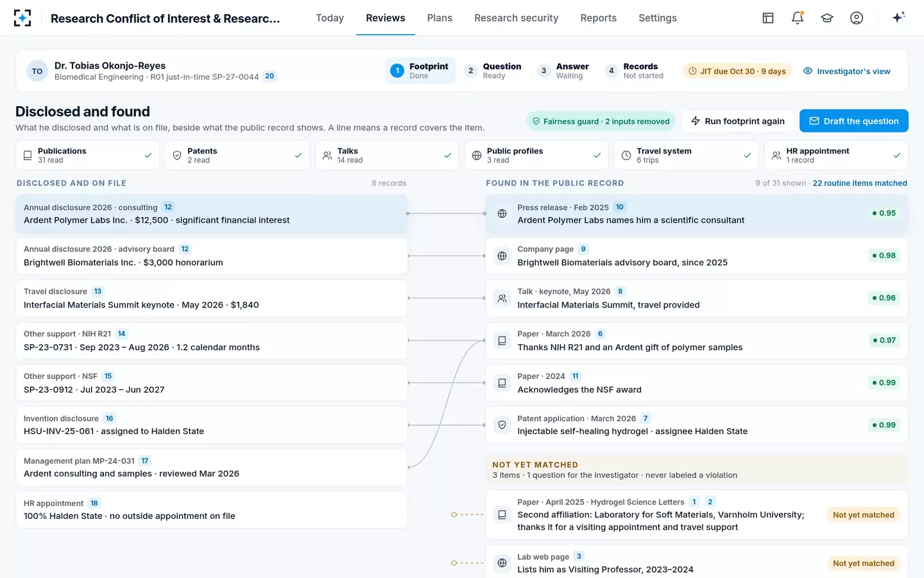Screen dimensions: 924x578
Task: Toggle the Talks source chip
Action: pos(387,155)
